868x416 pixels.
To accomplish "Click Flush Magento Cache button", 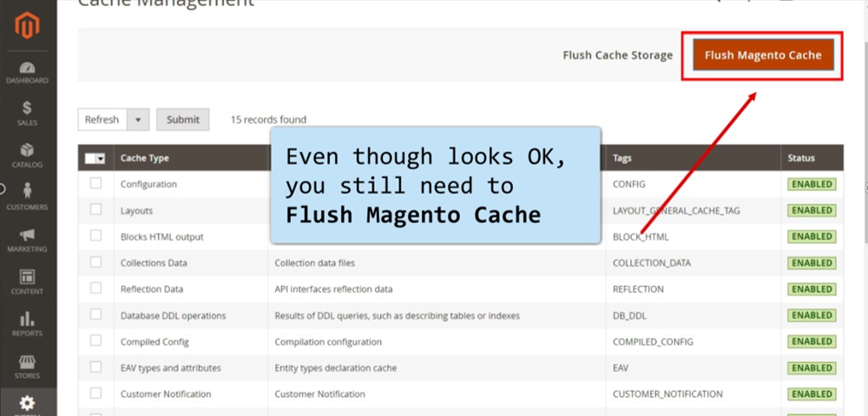I will tap(763, 55).
